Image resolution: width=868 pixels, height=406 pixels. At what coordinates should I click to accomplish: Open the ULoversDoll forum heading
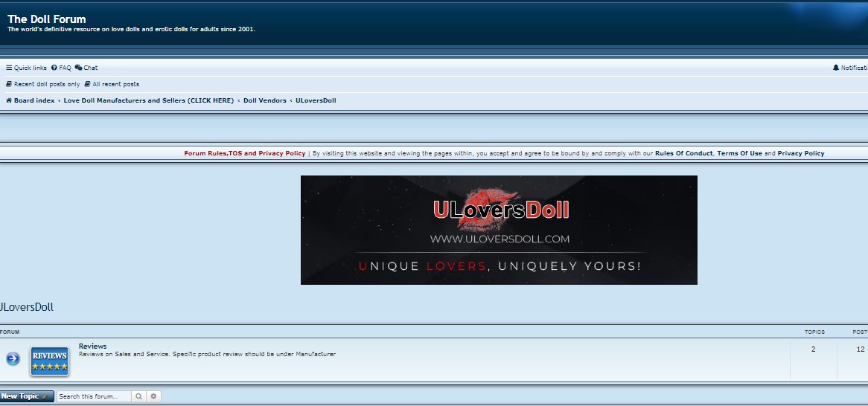(x=26, y=307)
